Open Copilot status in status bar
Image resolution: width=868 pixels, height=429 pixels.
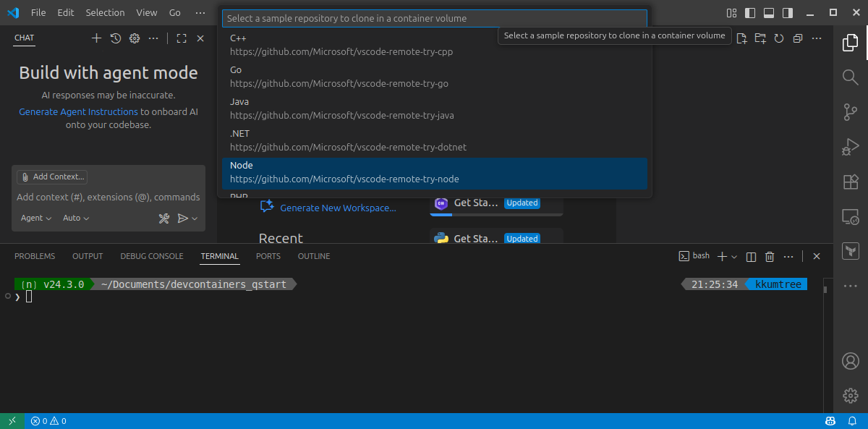tap(830, 421)
